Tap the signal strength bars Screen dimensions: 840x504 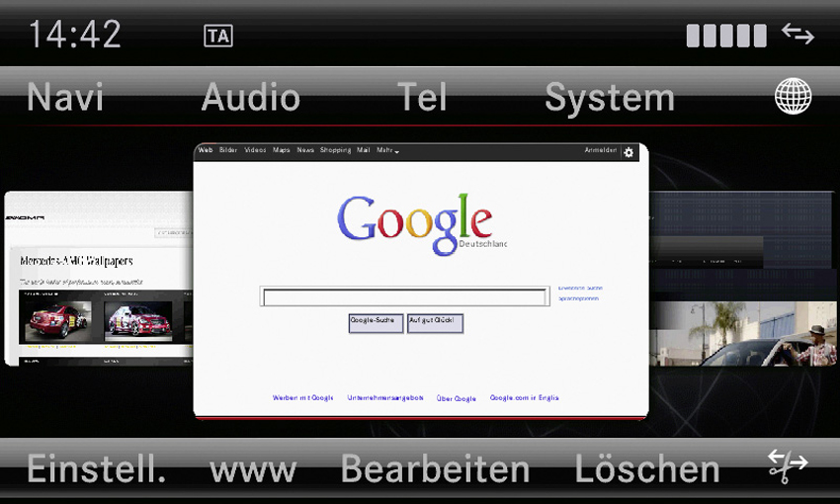(726, 36)
